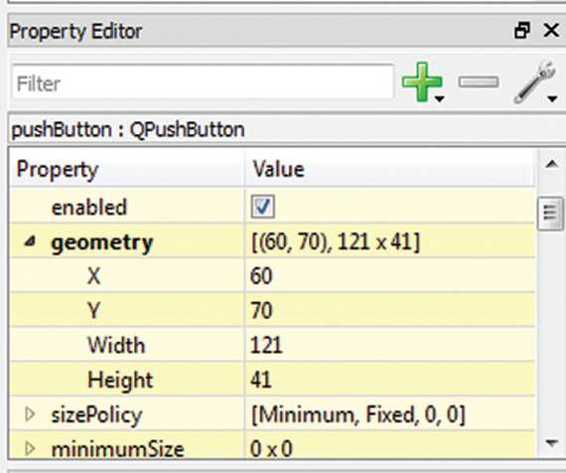
Task: Click the Filter input field
Action: (203, 83)
